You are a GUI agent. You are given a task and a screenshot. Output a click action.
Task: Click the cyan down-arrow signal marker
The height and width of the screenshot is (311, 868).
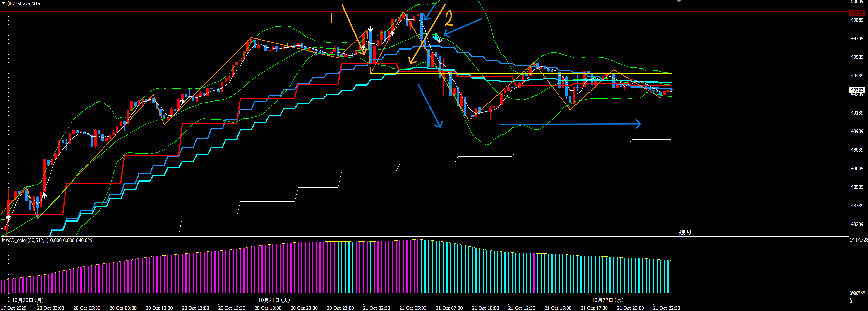[x=436, y=37]
